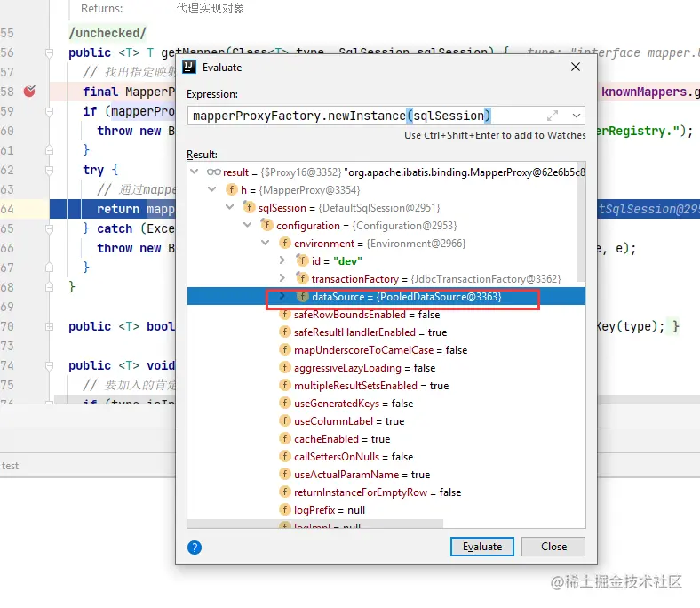700x608 pixels.
Task: Collapse the sqlSession node
Action: (x=230, y=207)
